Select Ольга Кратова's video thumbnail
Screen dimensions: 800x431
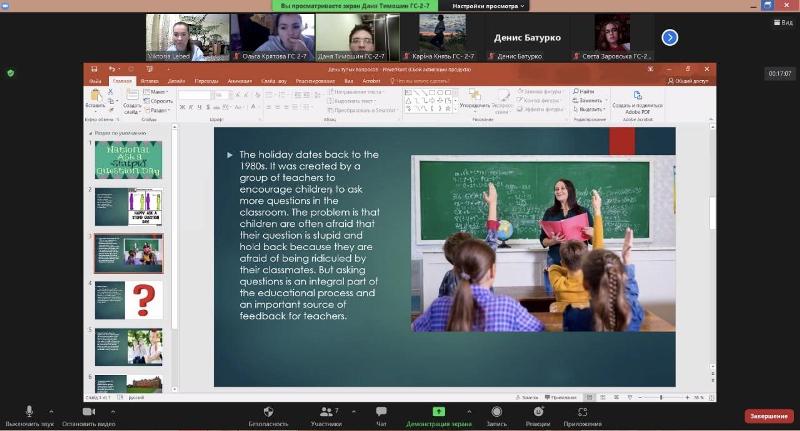pyautogui.click(x=272, y=37)
